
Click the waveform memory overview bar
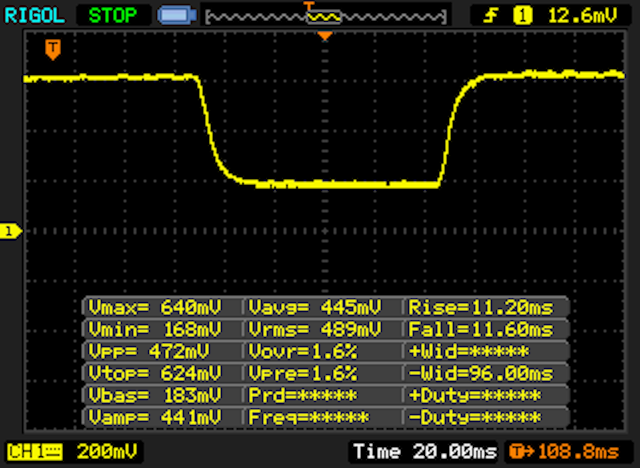tap(326, 17)
